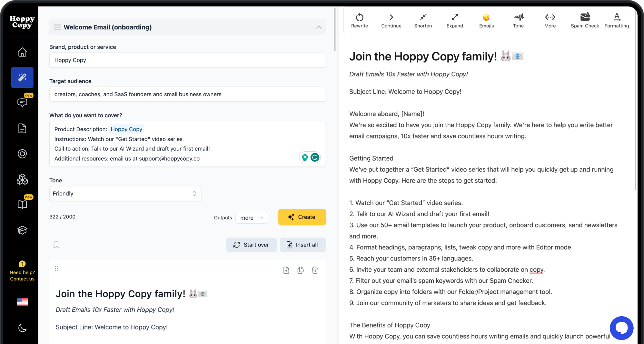This screenshot has height=344, width=644.
Task: Delete the generated email output
Action: pyautogui.click(x=315, y=270)
